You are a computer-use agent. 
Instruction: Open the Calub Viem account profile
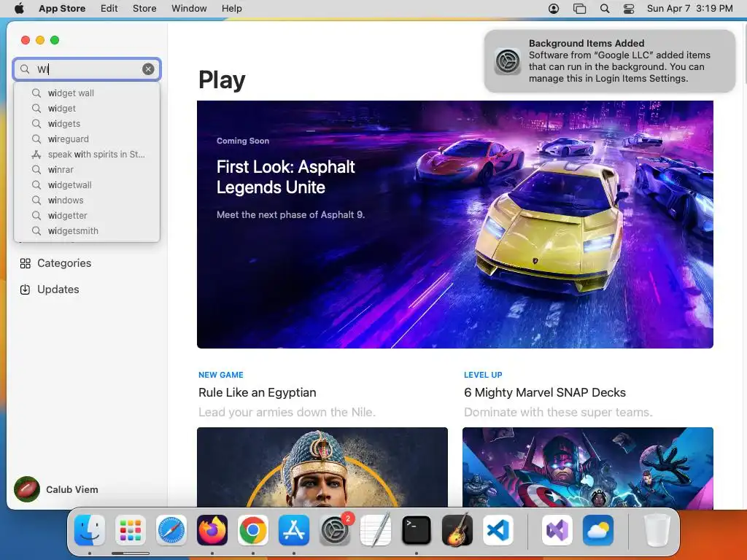click(x=56, y=489)
